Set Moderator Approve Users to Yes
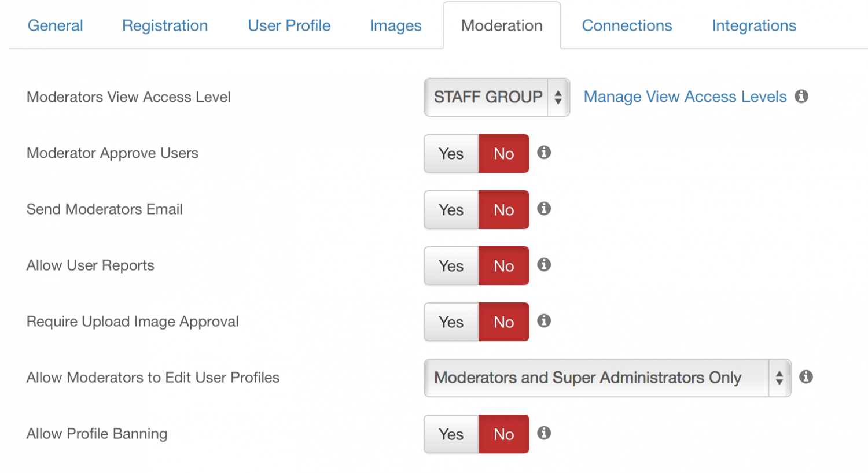The width and height of the screenshot is (868, 473). (451, 154)
